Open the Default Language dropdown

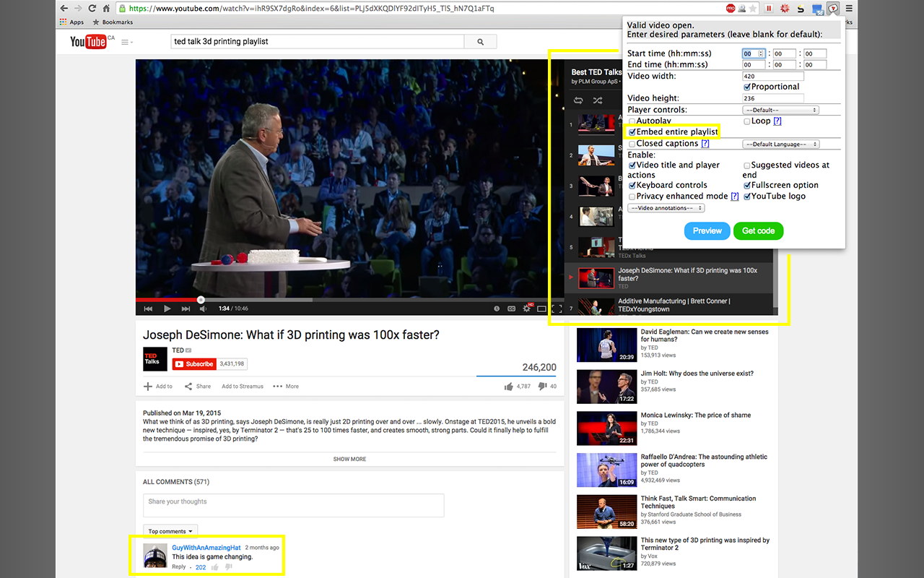coord(781,144)
